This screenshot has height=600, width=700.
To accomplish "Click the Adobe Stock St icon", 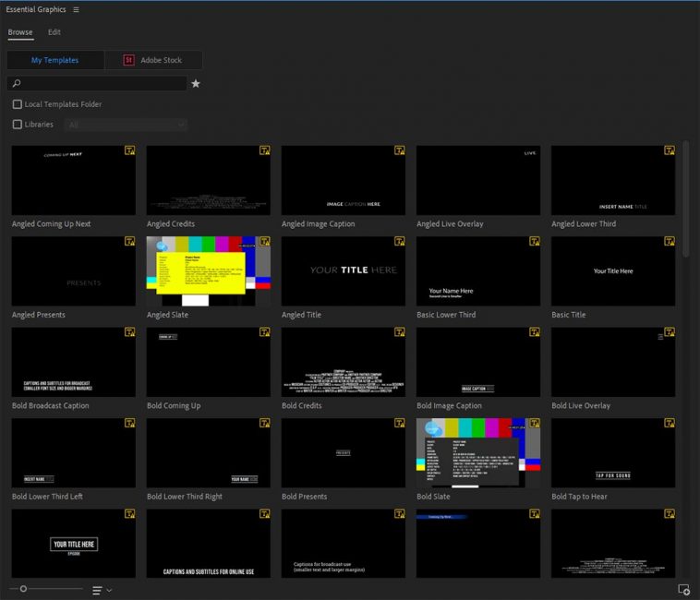I will point(129,60).
